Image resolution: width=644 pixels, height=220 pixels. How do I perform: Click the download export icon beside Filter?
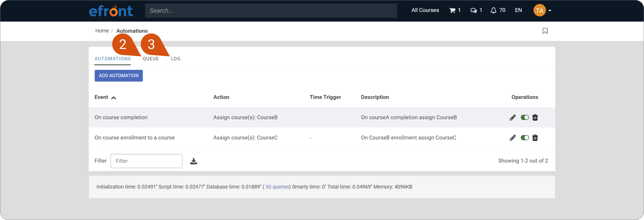click(194, 161)
